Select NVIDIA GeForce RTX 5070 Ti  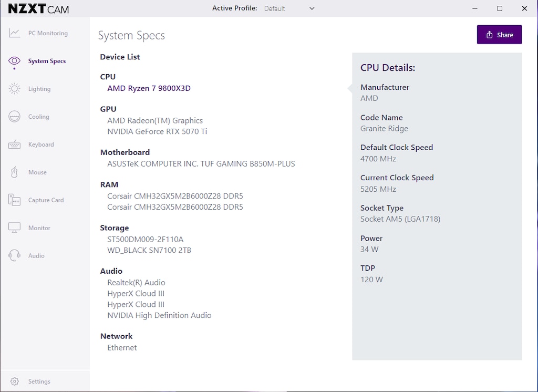coord(157,131)
